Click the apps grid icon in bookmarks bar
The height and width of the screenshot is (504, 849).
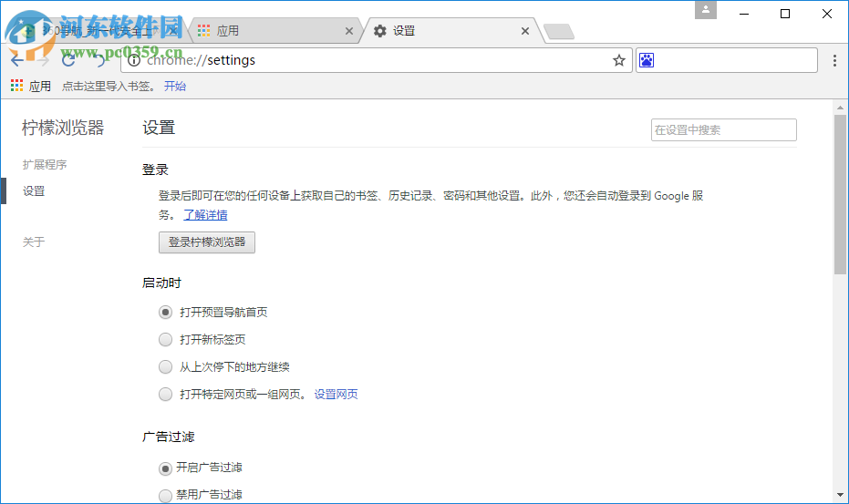pos(16,86)
